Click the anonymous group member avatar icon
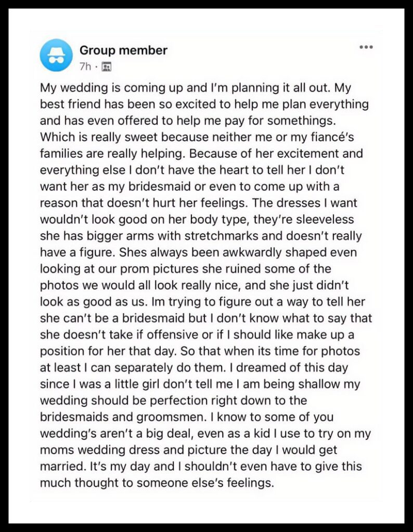413x532 pixels. point(56,55)
